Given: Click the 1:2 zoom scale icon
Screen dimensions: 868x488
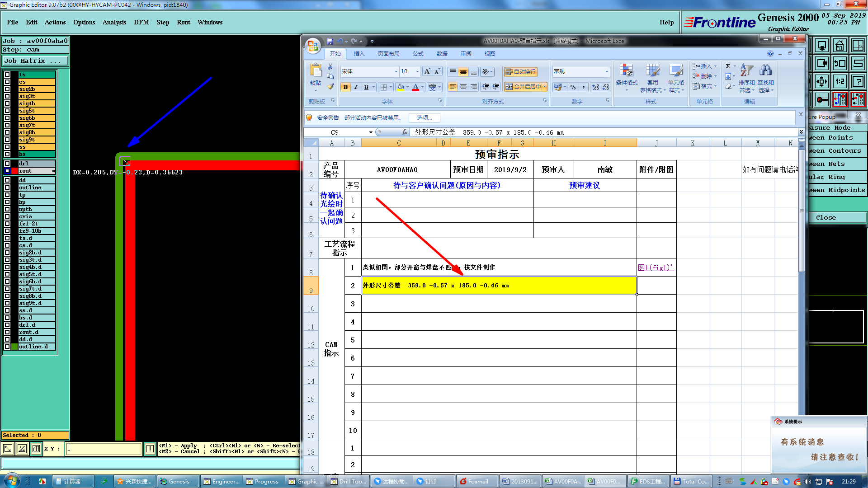Looking at the screenshot, I should (840, 81).
